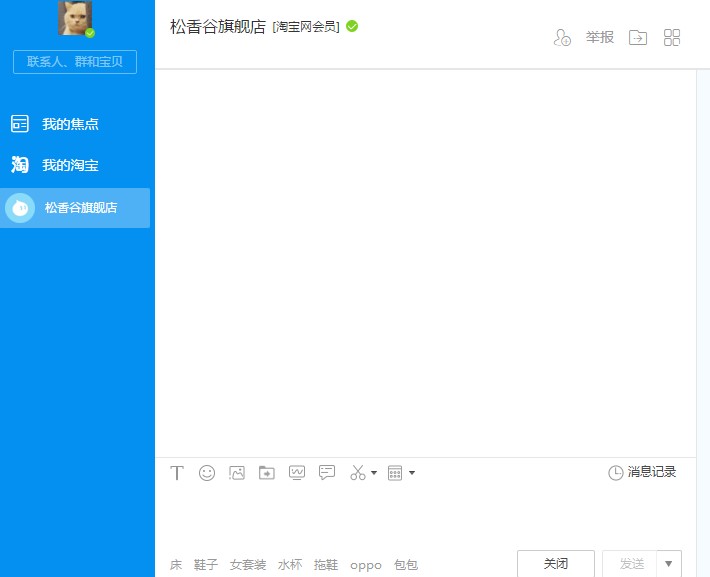Send a picture via image icon
Viewport: 710px width, 577px height.
(237, 473)
